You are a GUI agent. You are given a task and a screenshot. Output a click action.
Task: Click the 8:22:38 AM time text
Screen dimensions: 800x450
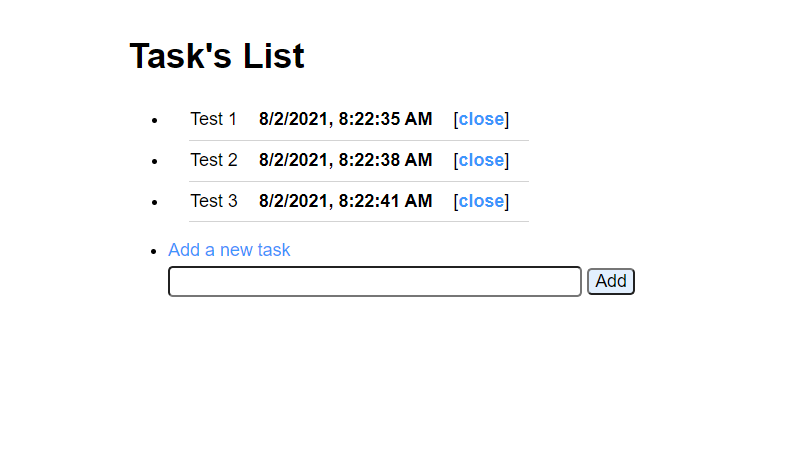(x=386, y=160)
